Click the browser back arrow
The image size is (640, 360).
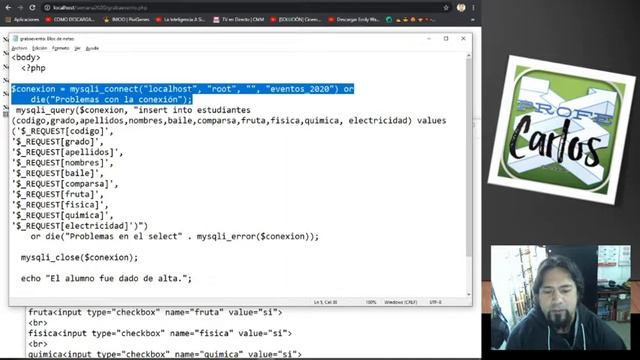click(x=8, y=7)
